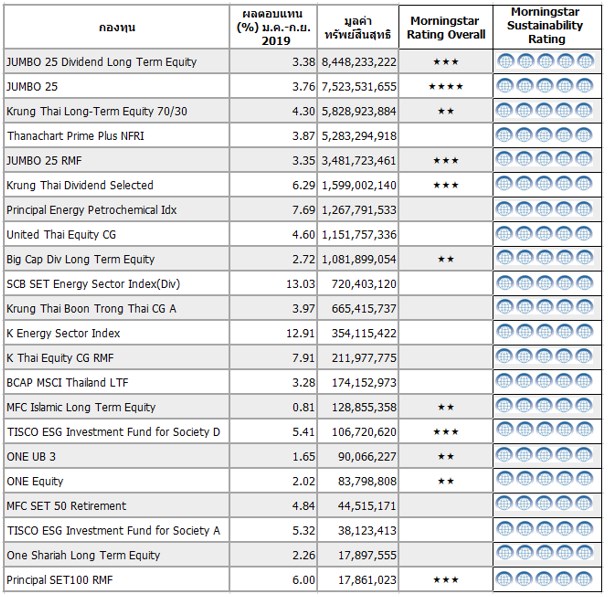Click the globes for BCAP MSCI Thailand LTF
The height and width of the screenshot is (597, 608).
545,382
